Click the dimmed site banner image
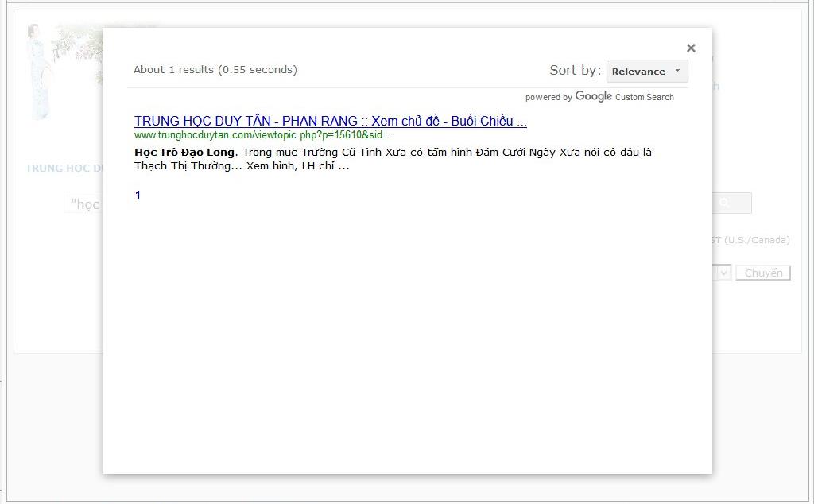This screenshot has height=504, width=814. tap(65, 71)
